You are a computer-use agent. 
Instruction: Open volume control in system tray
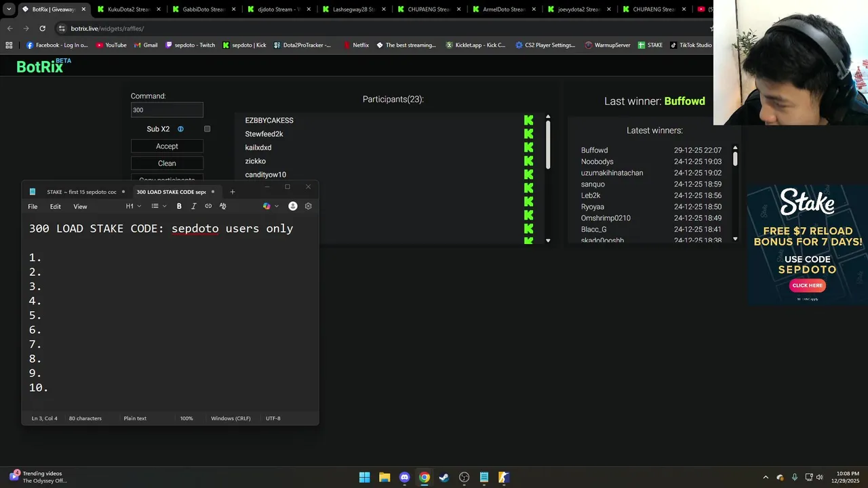click(x=820, y=477)
